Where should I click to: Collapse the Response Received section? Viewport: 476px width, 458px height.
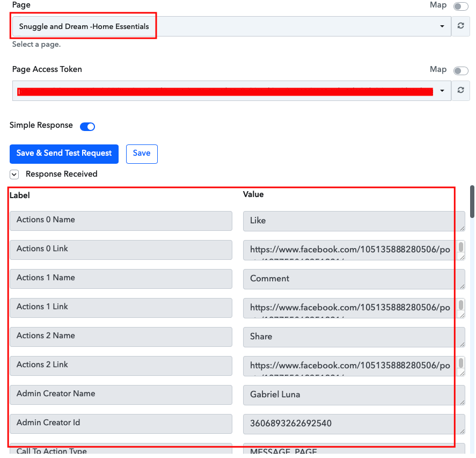coord(14,175)
